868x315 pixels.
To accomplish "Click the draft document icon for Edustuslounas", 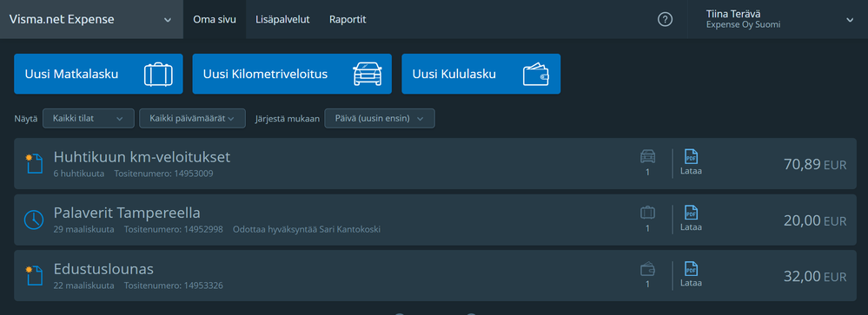I will [x=34, y=275].
